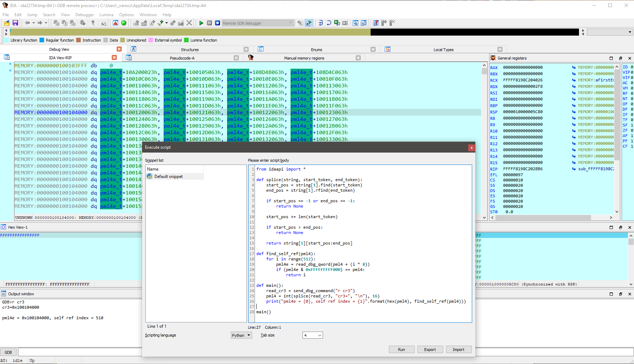This screenshot has height=364, width=634.
Task: Click the Jump back arrow icon
Action: click(27, 23)
